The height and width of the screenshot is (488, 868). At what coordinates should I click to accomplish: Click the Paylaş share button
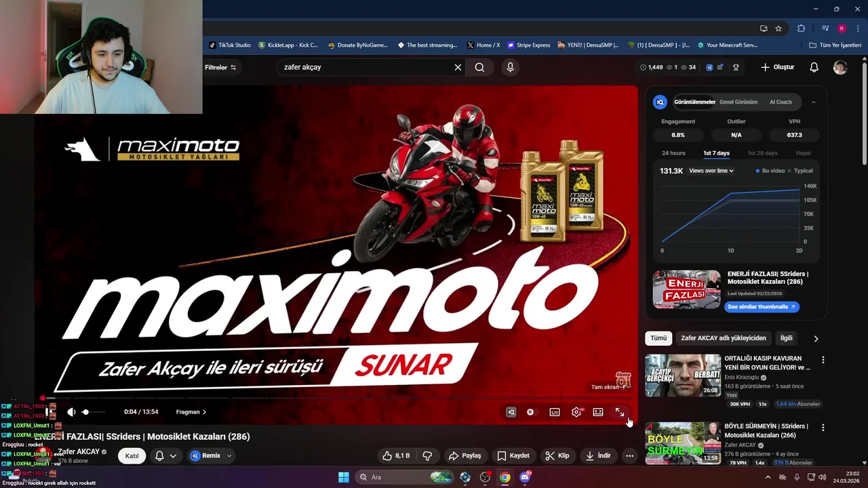pyautogui.click(x=465, y=455)
